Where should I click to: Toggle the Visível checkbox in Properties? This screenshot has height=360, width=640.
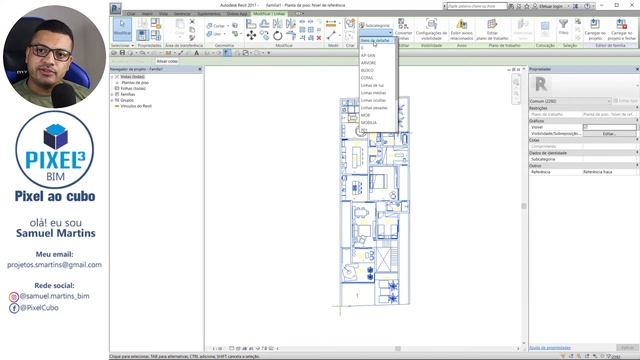[x=586, y=127]
